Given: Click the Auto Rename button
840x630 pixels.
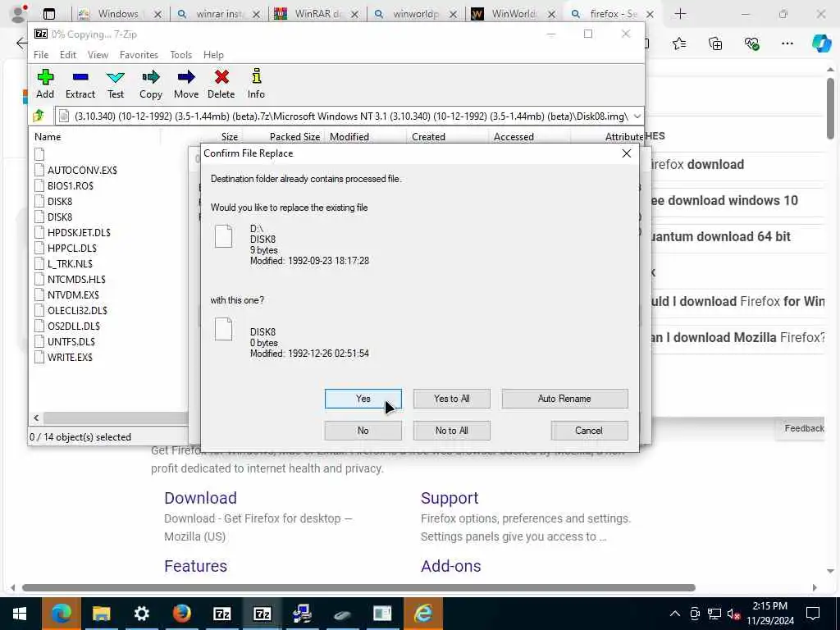Looking at the screenshot, I should coord(564,399).
